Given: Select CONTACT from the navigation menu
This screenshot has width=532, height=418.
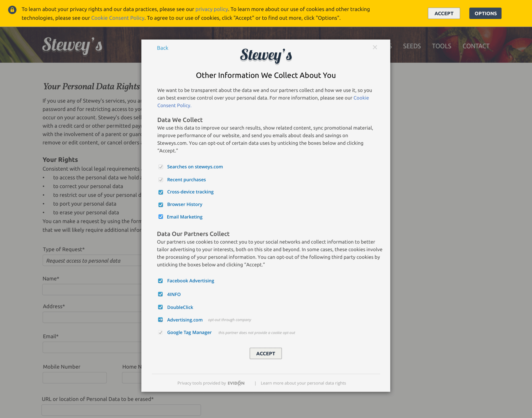Looking at the screenshot, I should tap(476, 45).
